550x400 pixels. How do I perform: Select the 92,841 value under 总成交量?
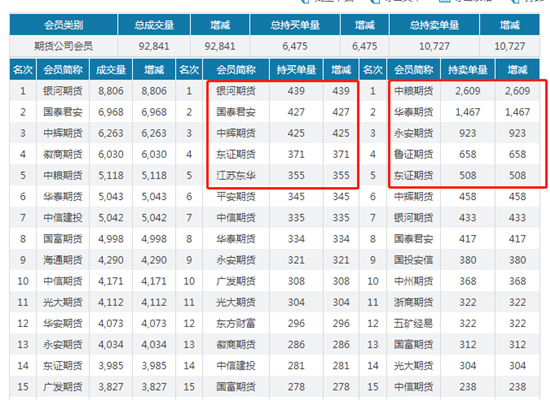tap(154, 46)
